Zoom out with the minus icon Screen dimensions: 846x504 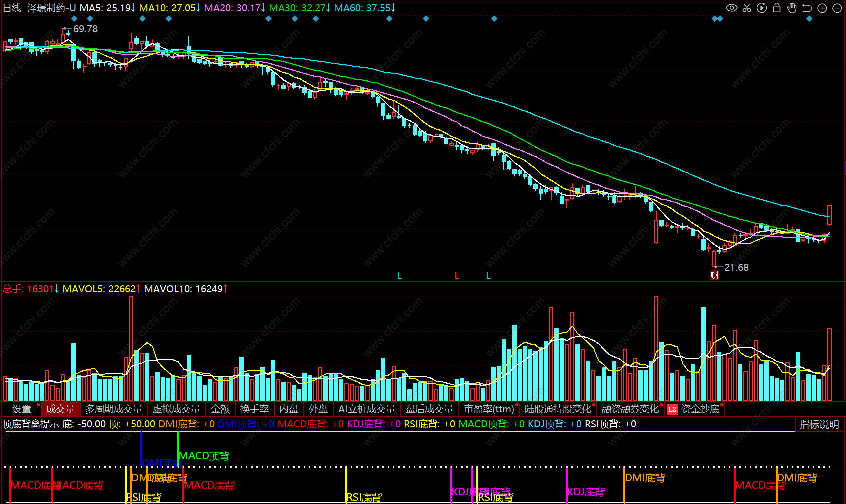click(837, 8)
